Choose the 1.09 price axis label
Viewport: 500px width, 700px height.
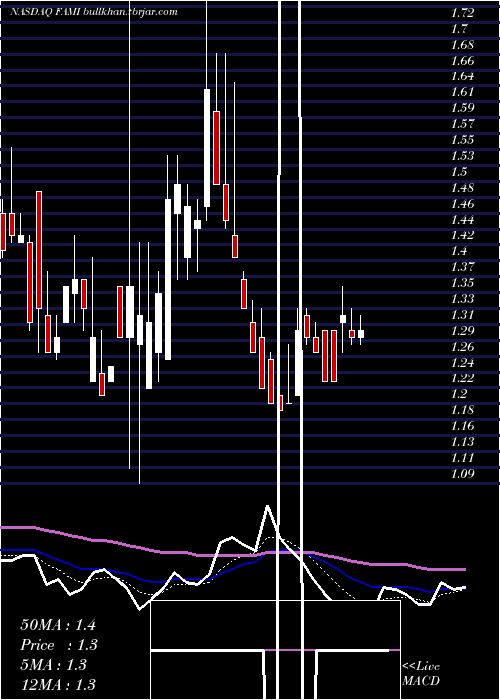[x=462, y=474]
